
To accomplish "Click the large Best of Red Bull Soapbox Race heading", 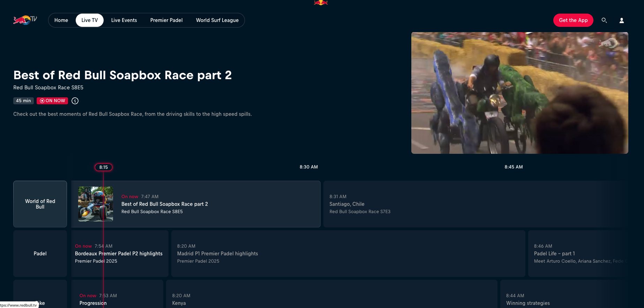I will point(122,75).
